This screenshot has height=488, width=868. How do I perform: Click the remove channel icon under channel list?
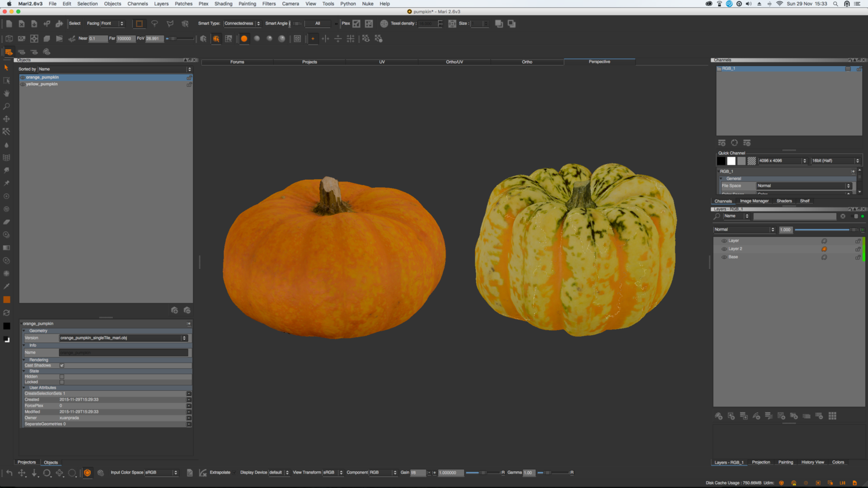pos(747,143)
